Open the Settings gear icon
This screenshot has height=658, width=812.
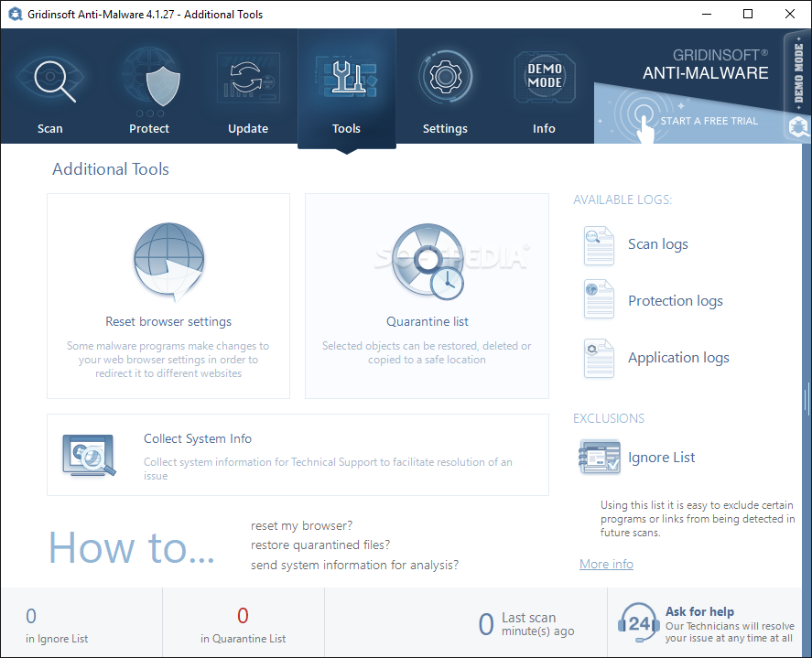click(445, 77)
